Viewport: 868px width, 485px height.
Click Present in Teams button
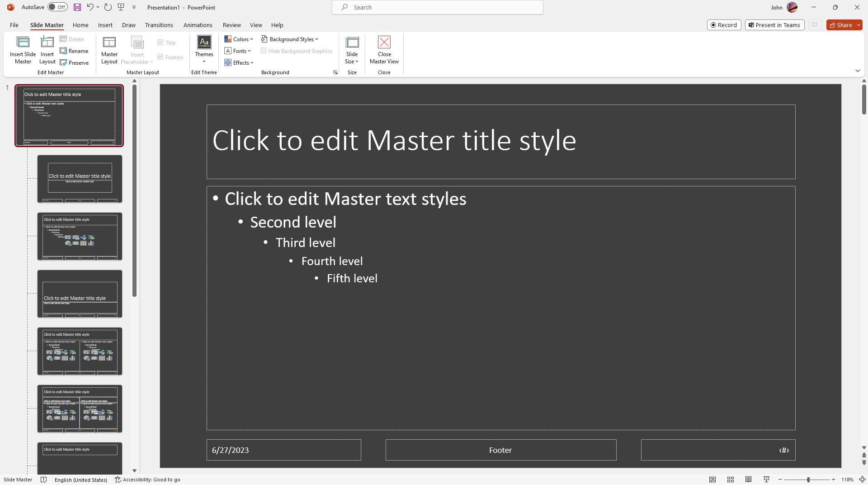(x=774, y=25)
